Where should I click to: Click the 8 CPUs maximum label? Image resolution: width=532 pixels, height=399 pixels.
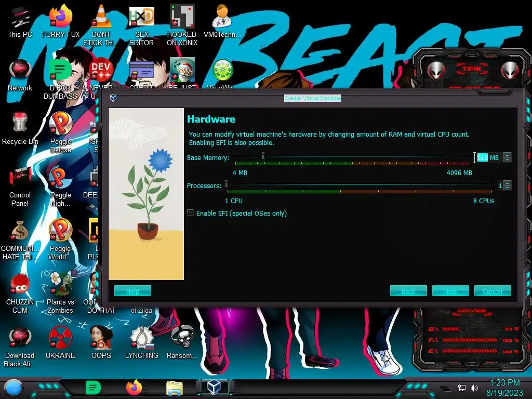point(484,201)
